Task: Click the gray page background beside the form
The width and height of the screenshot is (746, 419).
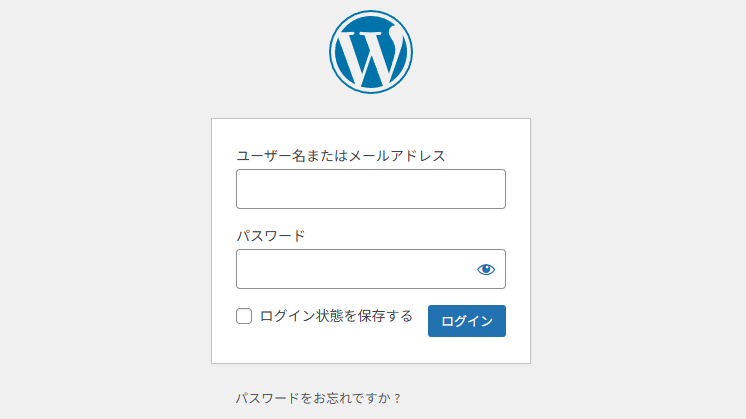Action: click(105, 238)
